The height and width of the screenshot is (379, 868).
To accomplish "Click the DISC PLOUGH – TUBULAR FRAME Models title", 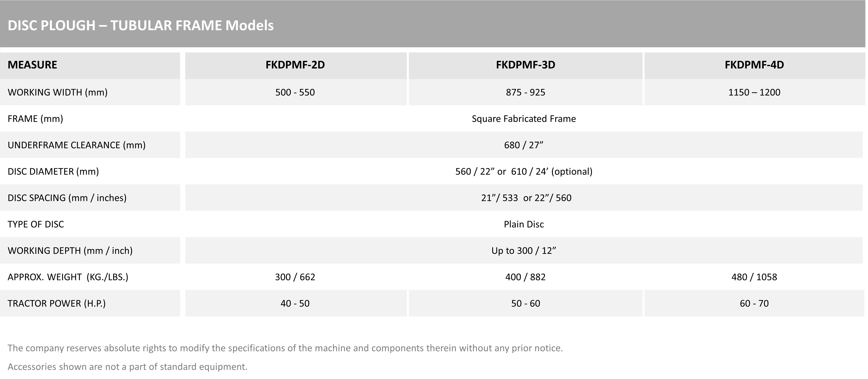I will tap(141, 26).
